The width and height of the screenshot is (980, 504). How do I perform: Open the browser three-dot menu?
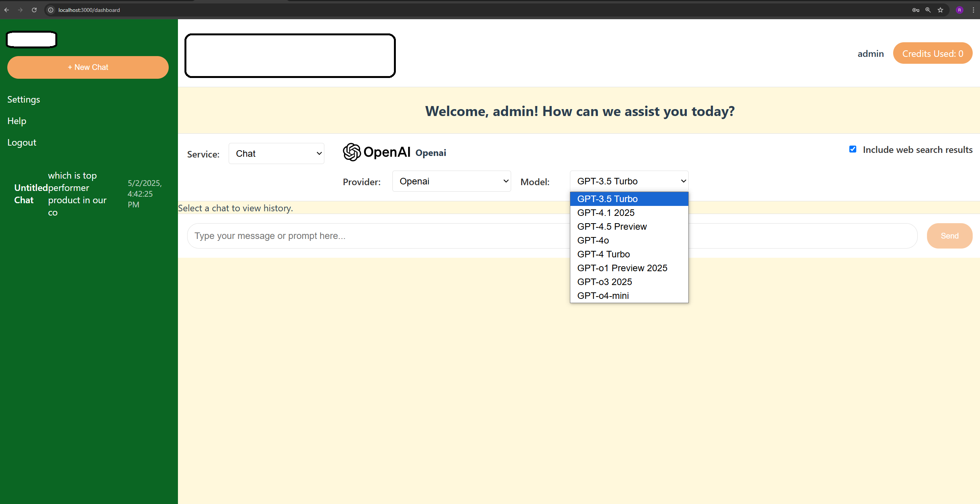(973, 10)
